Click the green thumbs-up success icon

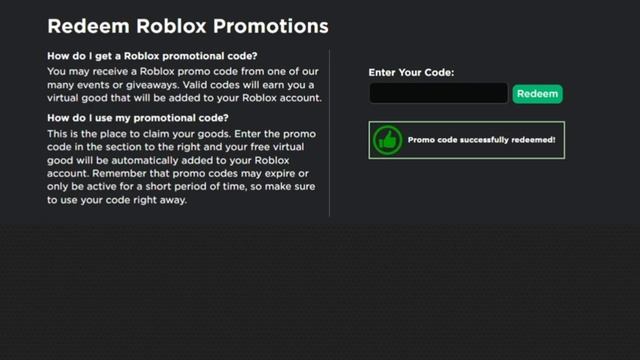[387, 140]
